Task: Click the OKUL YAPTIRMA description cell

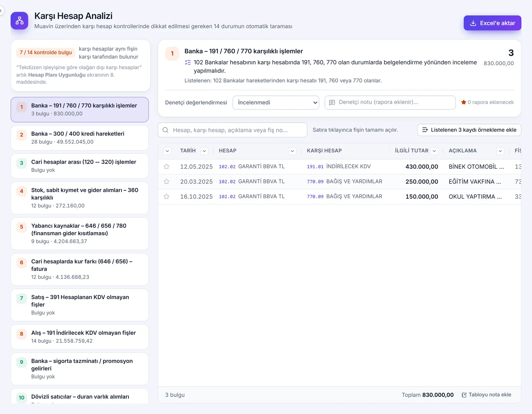Action: (475, 197)
